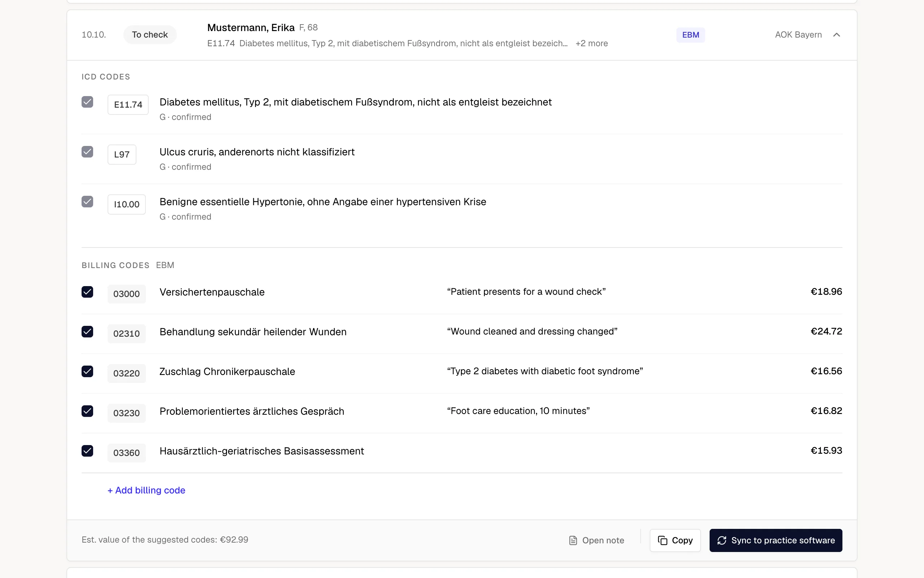The width and height of the screenshot is (924, 578).
Task: Click Ulcus cruris diagnosis description
Action: coord(257,152)
